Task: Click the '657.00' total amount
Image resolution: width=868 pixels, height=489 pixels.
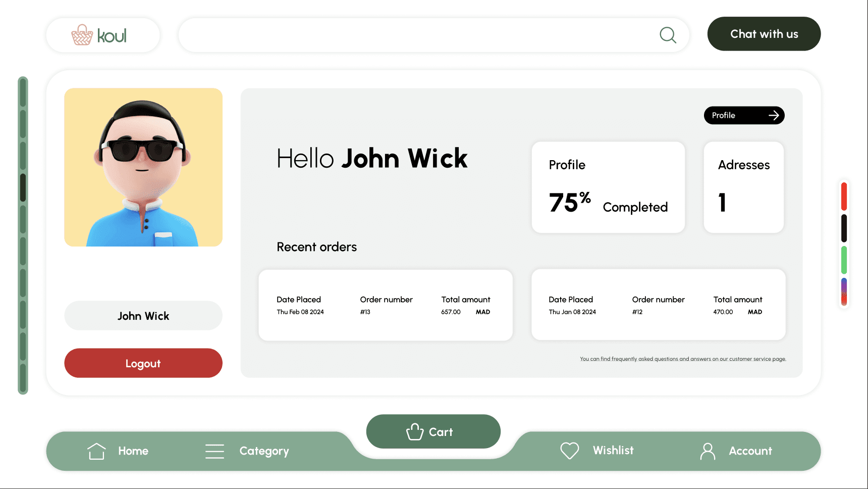Action: pyautogui.click(x=451, y=312)
